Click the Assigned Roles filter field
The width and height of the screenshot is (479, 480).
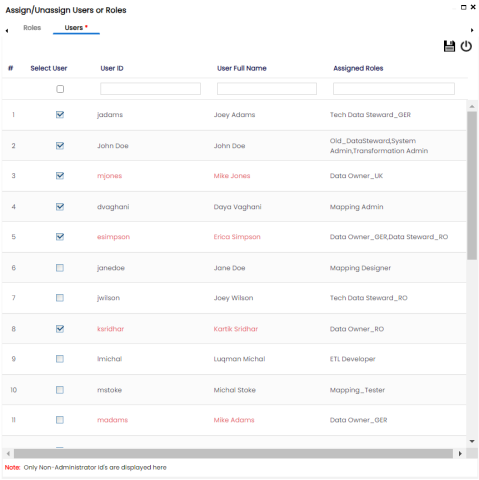(x=394, y=89)
